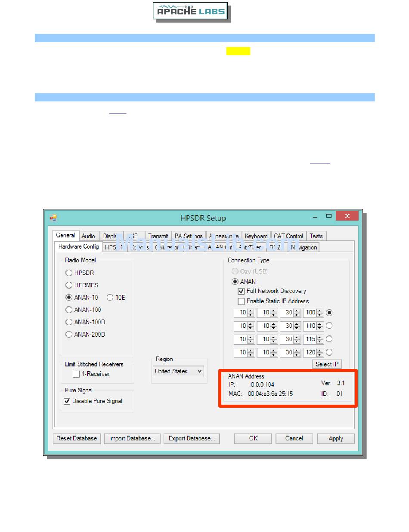
Task: Select the HPSDR radio model
Action: pyautogui.click(x=69, y=273)
